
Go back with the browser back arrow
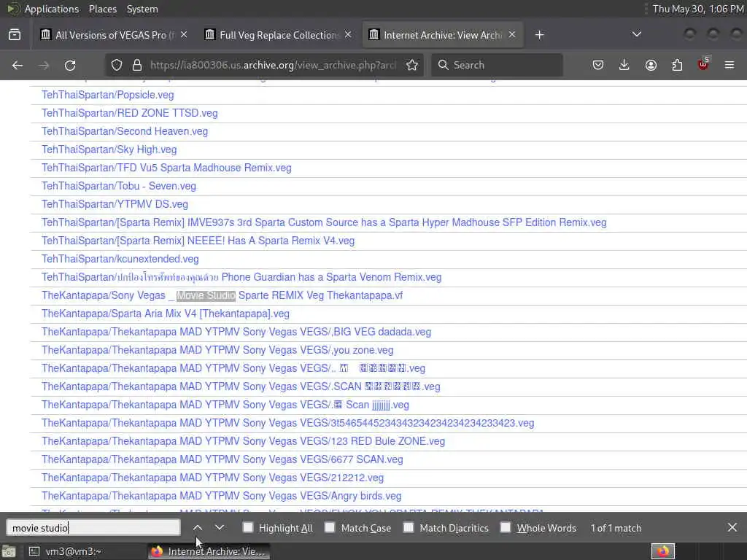pyautogui.click(x=18, y=65)
